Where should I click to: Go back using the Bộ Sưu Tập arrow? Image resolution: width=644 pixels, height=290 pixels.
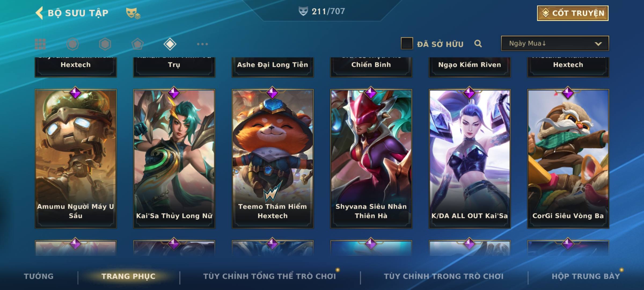pyautogui.click(x=39, y=13)
